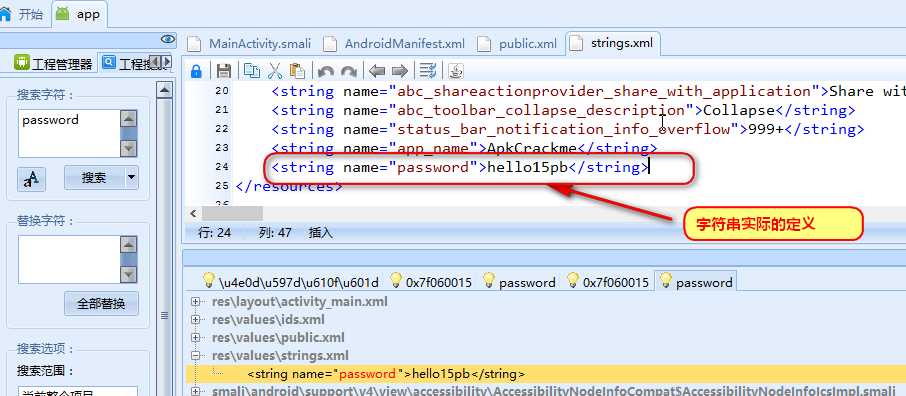The width and height of the screenshot is (906, 396).
Task: Click the format lines toolbar icon
Action: (x=428, y=71)
